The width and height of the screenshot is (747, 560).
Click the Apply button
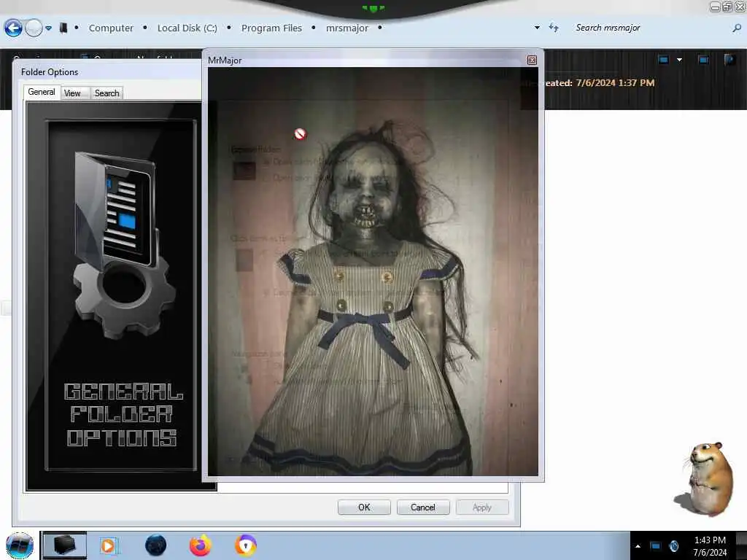point(482,507)
